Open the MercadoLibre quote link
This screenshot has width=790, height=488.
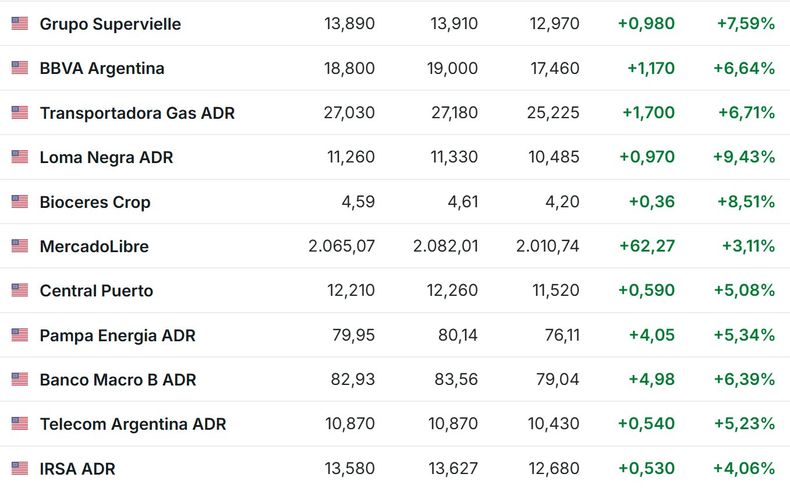pyautogui.click(x=94, y=247)
